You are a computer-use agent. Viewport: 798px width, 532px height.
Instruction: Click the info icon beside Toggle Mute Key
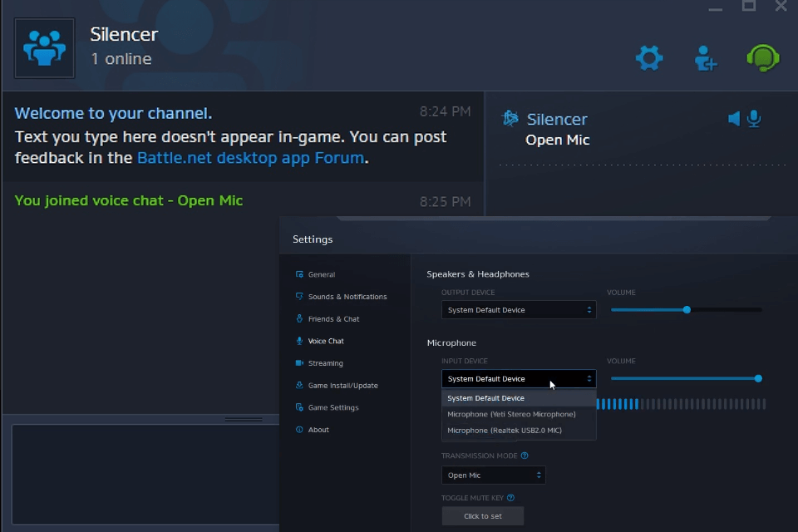(x=512, y=496)
